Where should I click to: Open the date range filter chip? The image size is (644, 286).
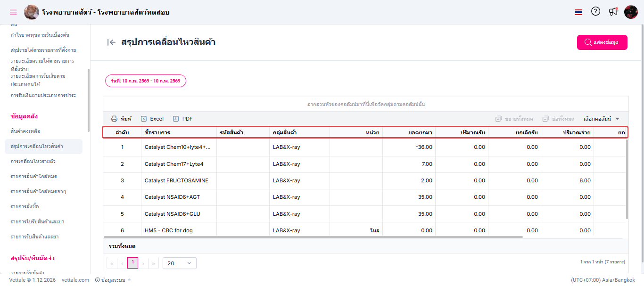[146, 81]
